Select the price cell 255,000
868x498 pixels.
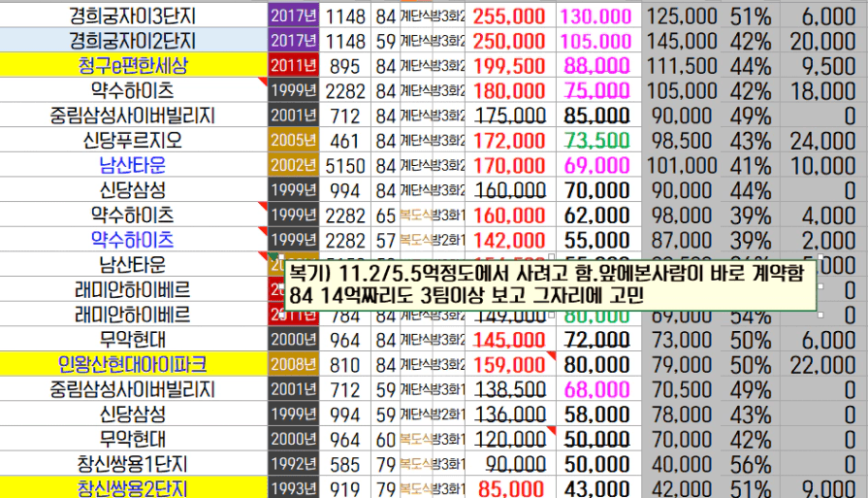pyautogui.click(x=509, y=16)
